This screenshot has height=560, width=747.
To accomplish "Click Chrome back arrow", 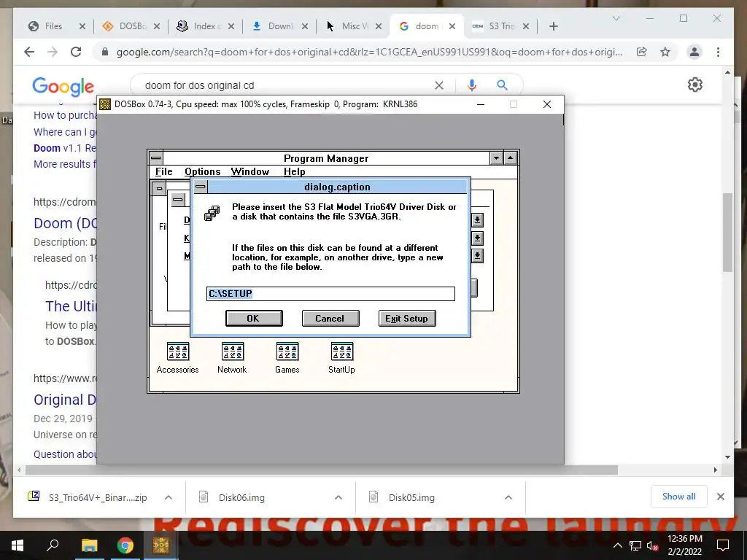I will (x=29, y=52).
